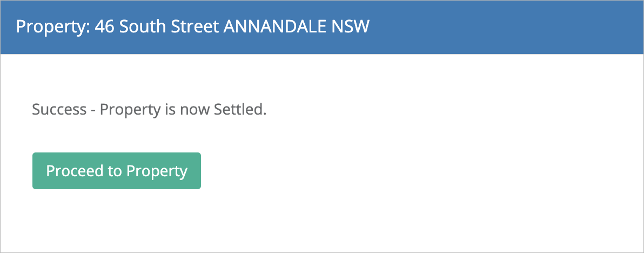
Task: Click the blue header bar's empty area
Action: [x=505, y=27]
